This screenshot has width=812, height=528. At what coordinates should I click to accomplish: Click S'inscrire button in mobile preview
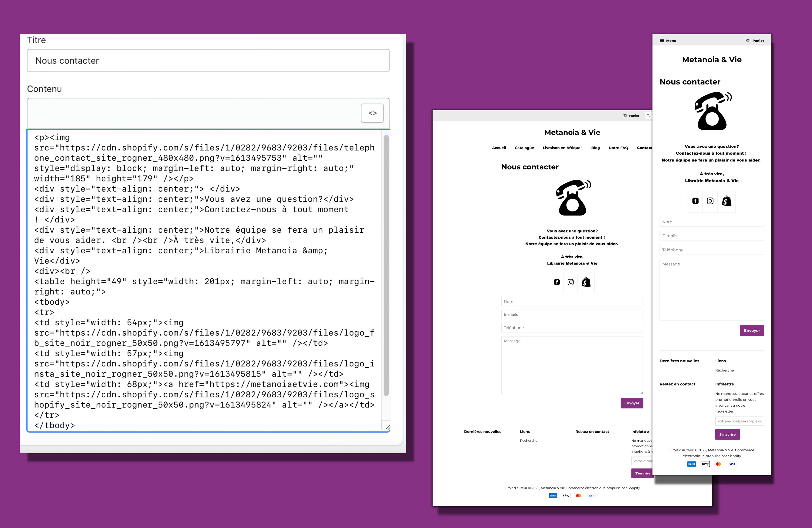(727, 434)
